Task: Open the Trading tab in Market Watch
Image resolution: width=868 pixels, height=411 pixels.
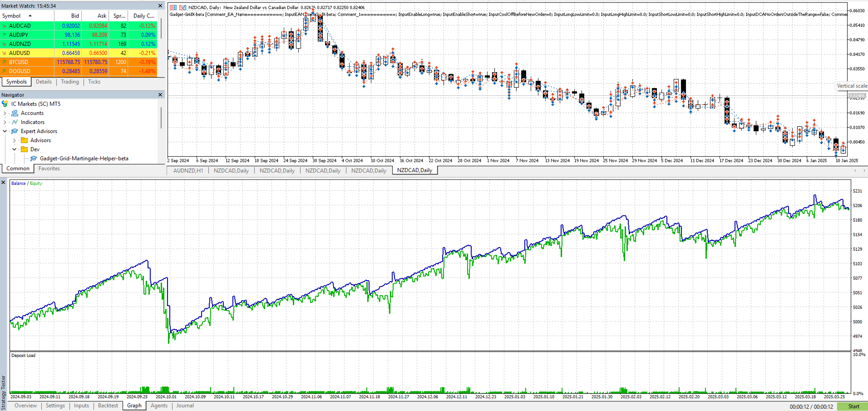Action: pos(70,82)
